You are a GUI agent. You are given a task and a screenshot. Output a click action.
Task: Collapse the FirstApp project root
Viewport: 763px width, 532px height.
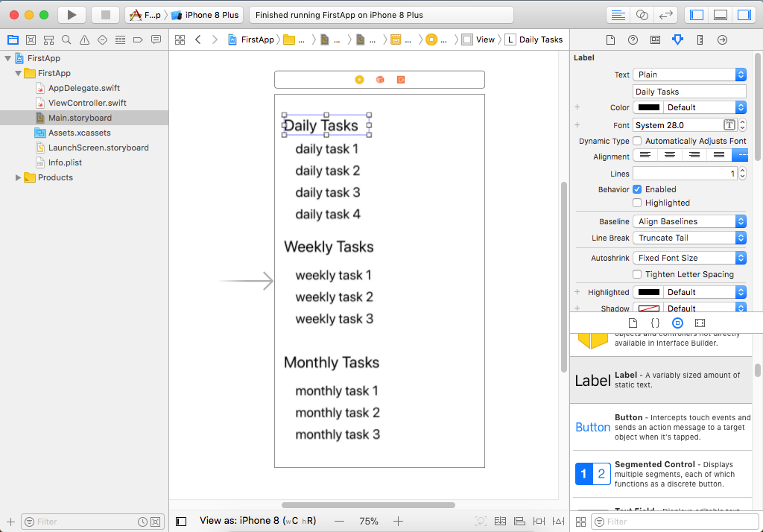(7, 58)
